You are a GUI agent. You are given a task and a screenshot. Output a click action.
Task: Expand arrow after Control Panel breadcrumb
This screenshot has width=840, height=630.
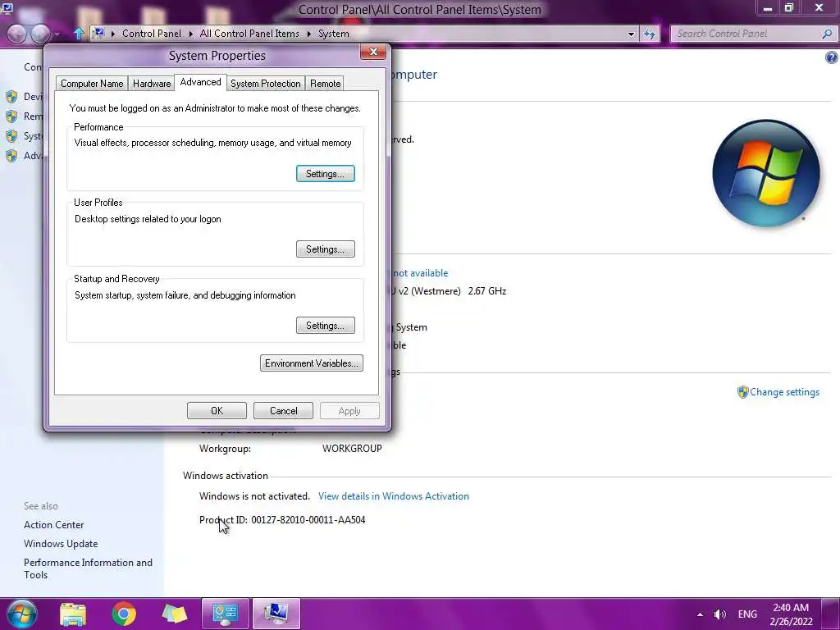click(x=190, y=34)
